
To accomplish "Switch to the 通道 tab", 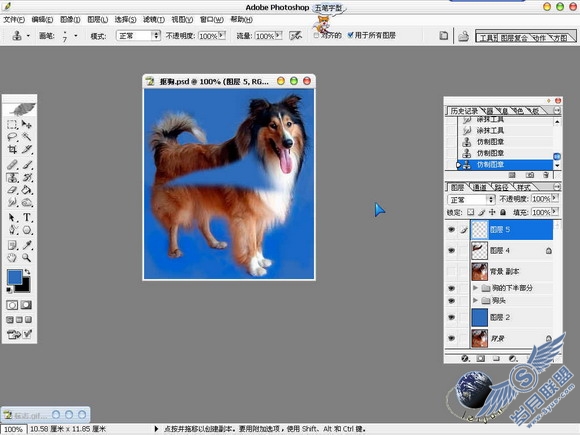I will click(480, 187).
